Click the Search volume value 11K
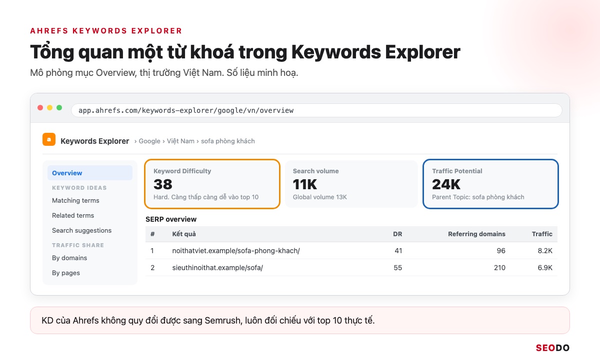 click(x=305, y=184)
